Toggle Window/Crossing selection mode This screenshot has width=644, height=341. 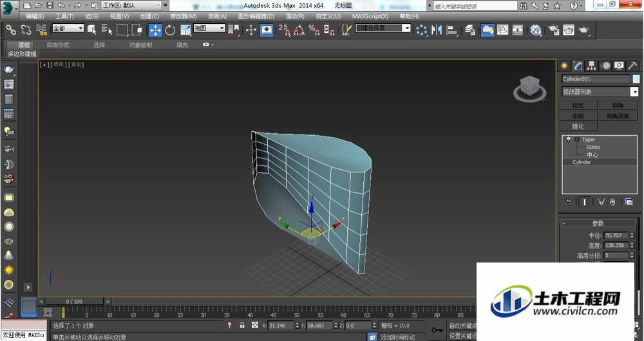138,30
